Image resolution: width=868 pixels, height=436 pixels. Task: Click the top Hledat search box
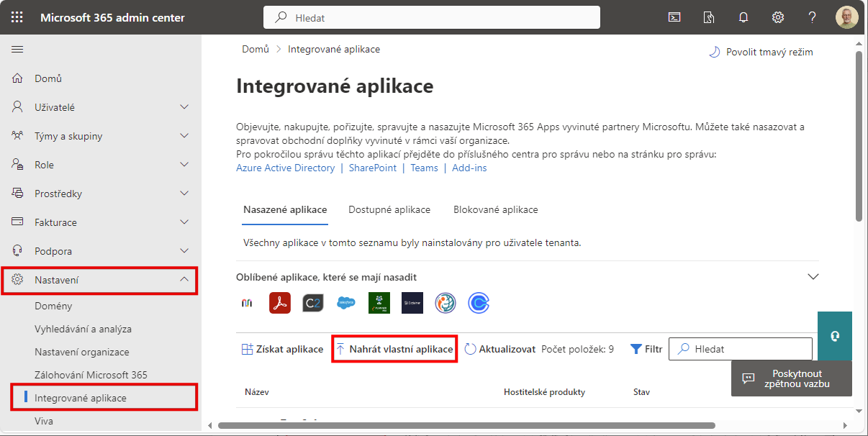coord(432,17)
